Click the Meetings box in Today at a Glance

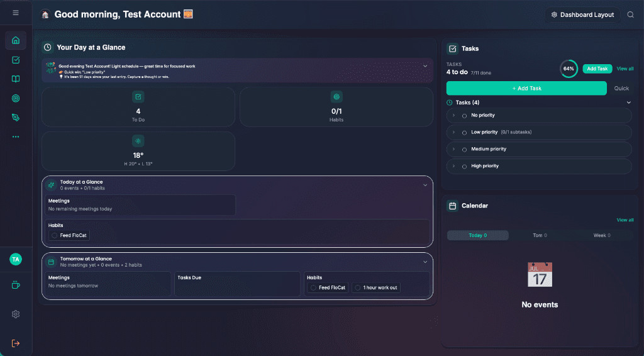pos(140,205)
